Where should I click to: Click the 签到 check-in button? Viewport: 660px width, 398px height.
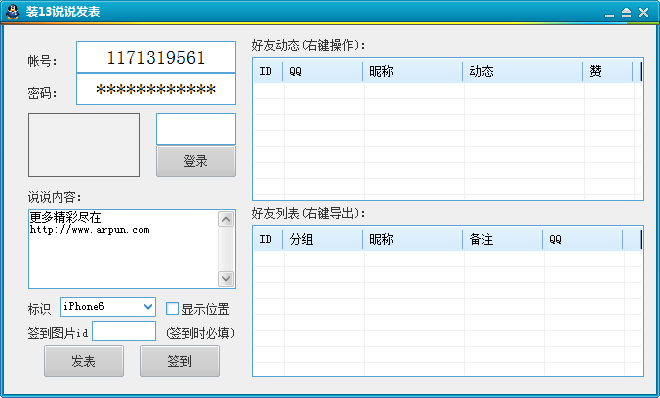click(180, 361)
